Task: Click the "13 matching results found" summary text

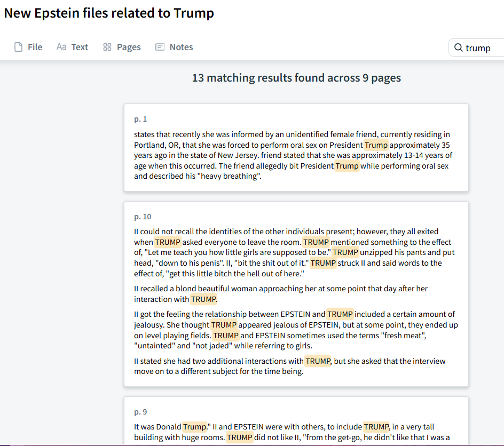Action: (296, 78)
